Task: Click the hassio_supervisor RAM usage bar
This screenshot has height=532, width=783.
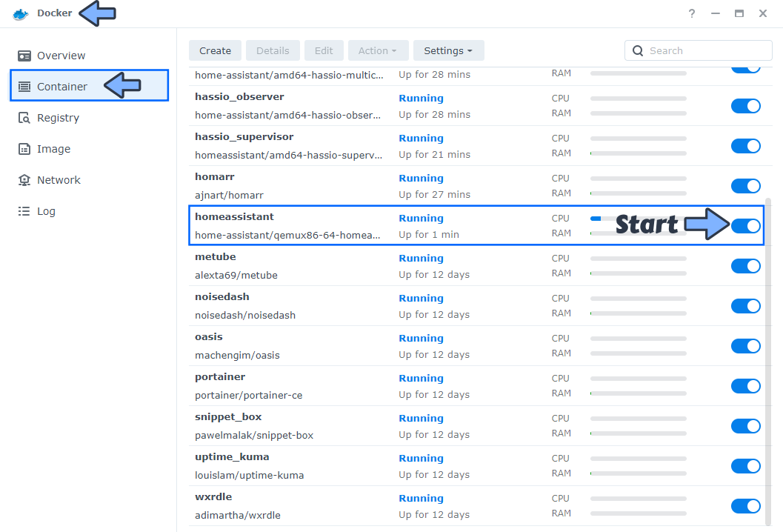Action: pos(639,153)
